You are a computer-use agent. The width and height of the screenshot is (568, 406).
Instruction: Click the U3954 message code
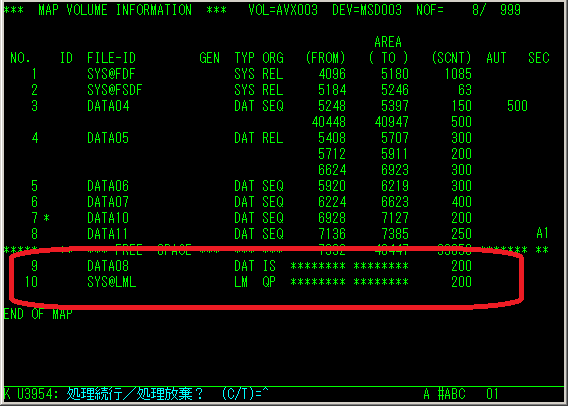coord(38,394)
